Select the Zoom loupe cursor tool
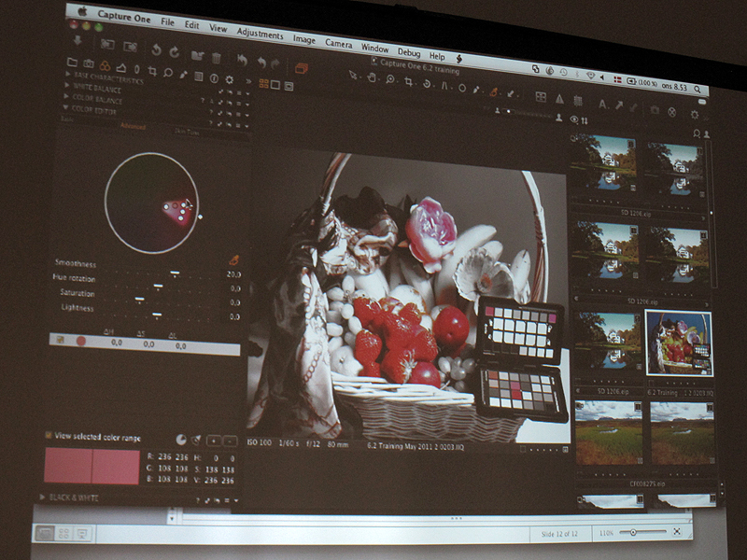Viewport: 747px width, 560px height. (x=390, y=79)
